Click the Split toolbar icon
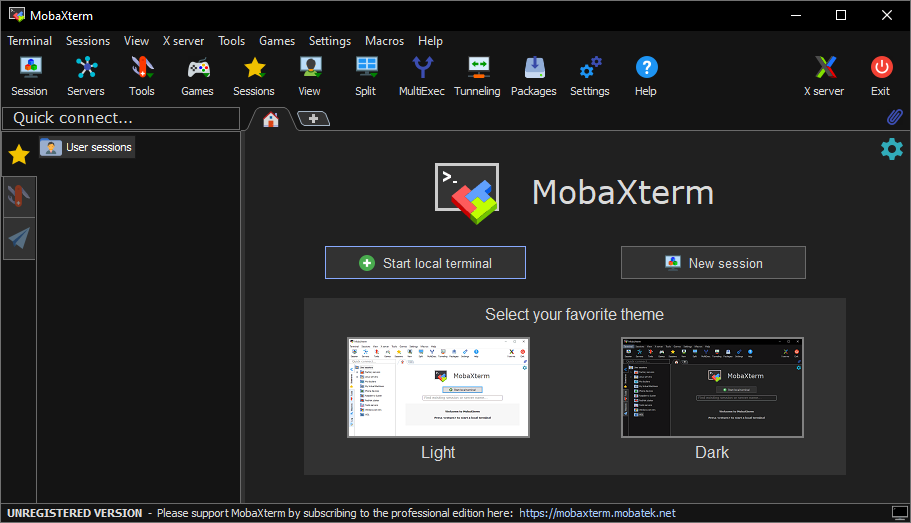Image resolution: width=911 pixels, height=523 pixels. tap(366, 68)
